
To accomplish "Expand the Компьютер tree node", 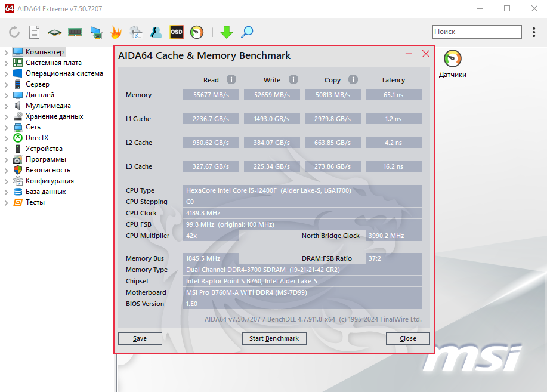I will pos(7,53).
